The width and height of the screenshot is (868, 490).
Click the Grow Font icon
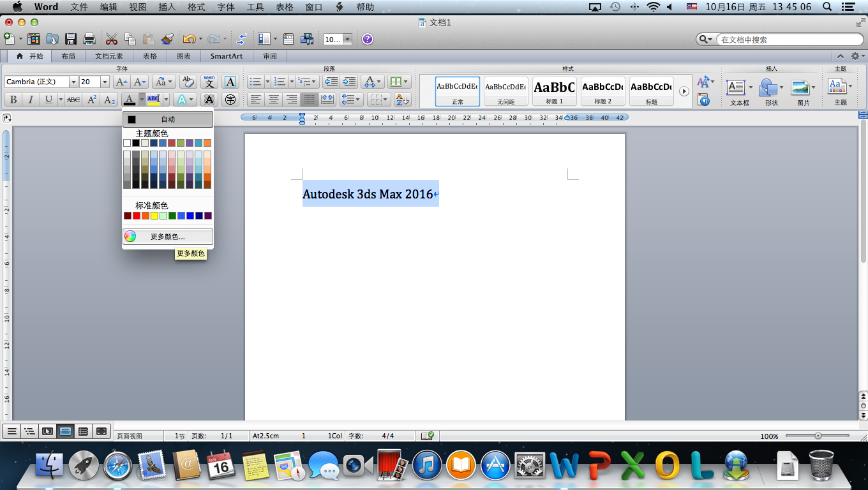(121, 82)
